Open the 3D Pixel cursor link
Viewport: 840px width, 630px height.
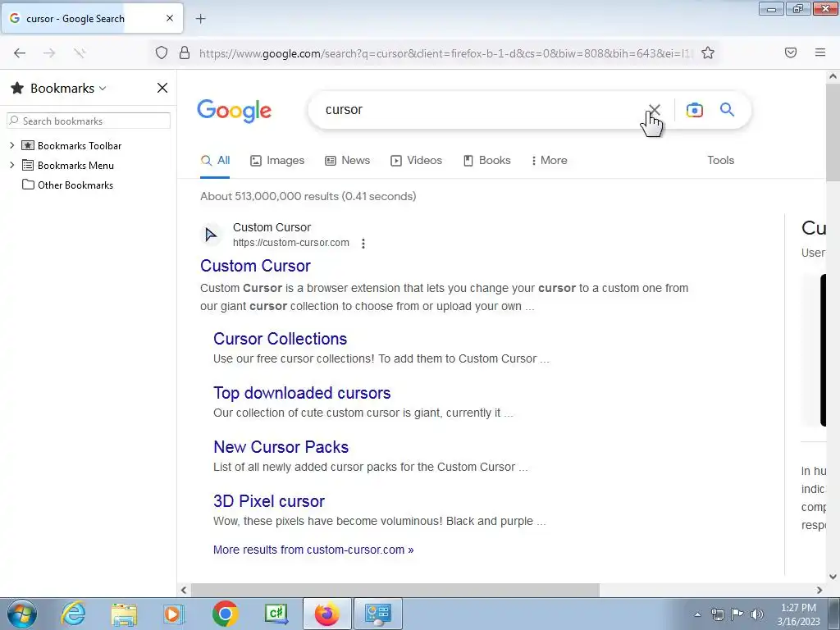pyautogui.click(x=269, y=501)
